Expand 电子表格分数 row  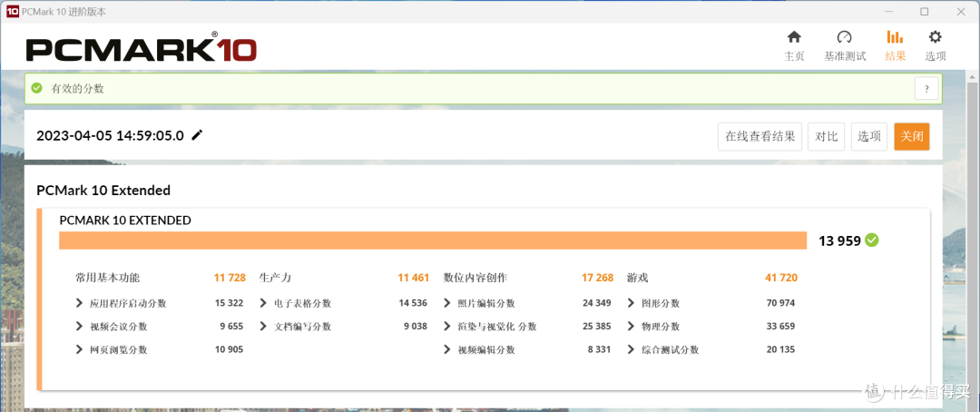tap(263, 303)
